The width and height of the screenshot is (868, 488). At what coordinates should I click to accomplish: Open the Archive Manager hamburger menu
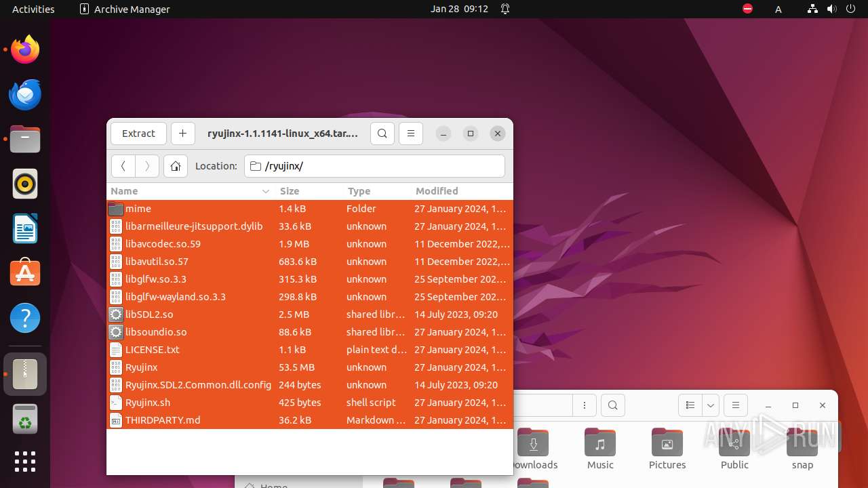(411, 134)
